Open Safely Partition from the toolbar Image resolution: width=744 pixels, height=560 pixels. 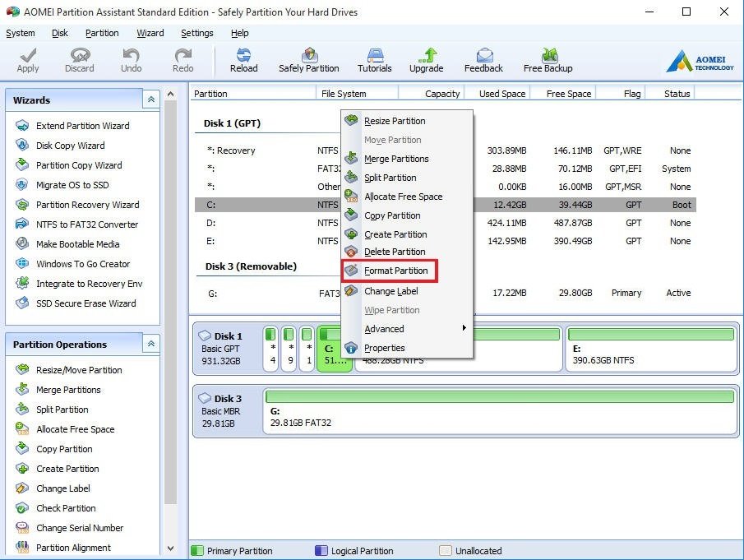[x=309, y=60]
